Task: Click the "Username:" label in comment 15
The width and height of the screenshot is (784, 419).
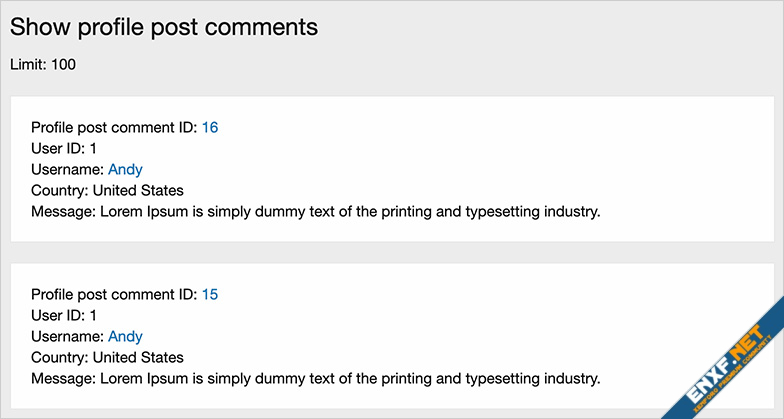Action: coord(67,336)
